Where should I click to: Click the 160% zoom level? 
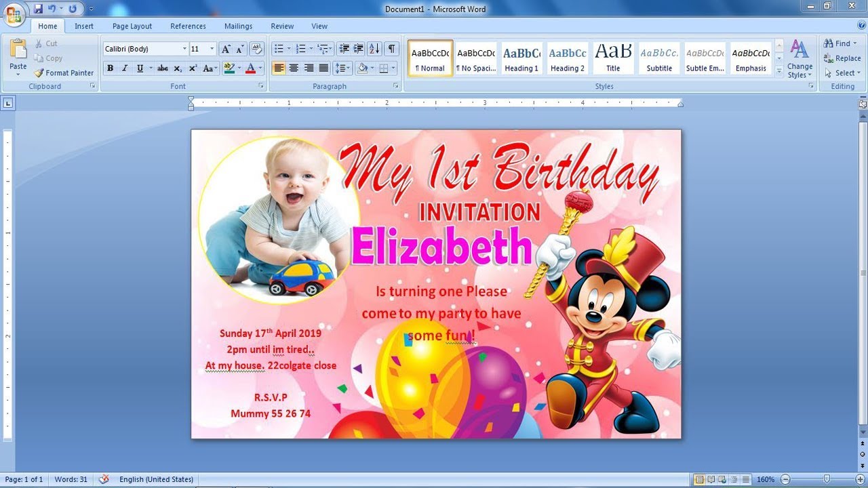pos(766,479)
